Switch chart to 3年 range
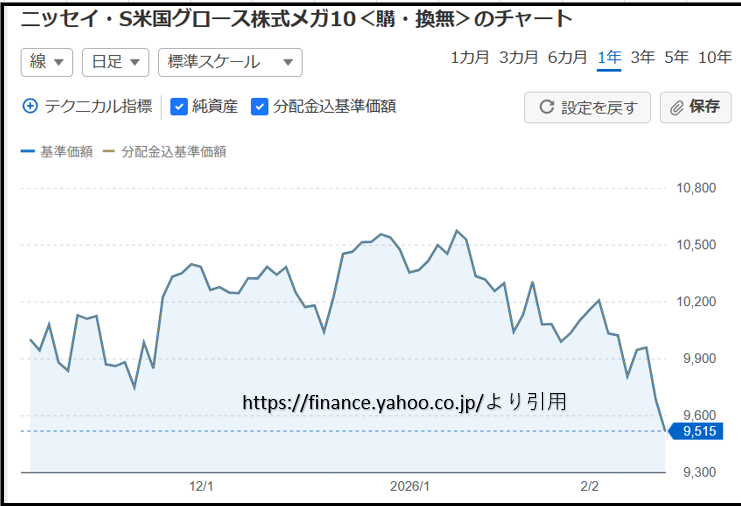This screenshot has height=506, width=741. (x=643, y=57)
